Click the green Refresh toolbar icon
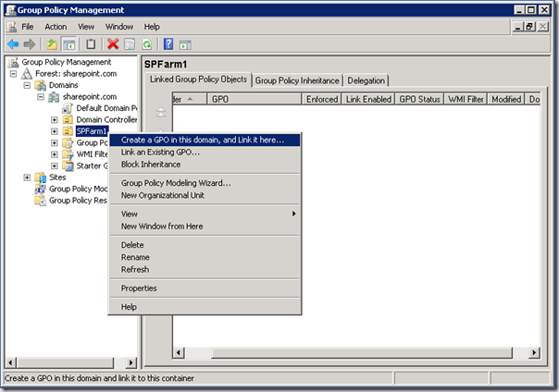 pyautogui.click(x=147, y=44)
